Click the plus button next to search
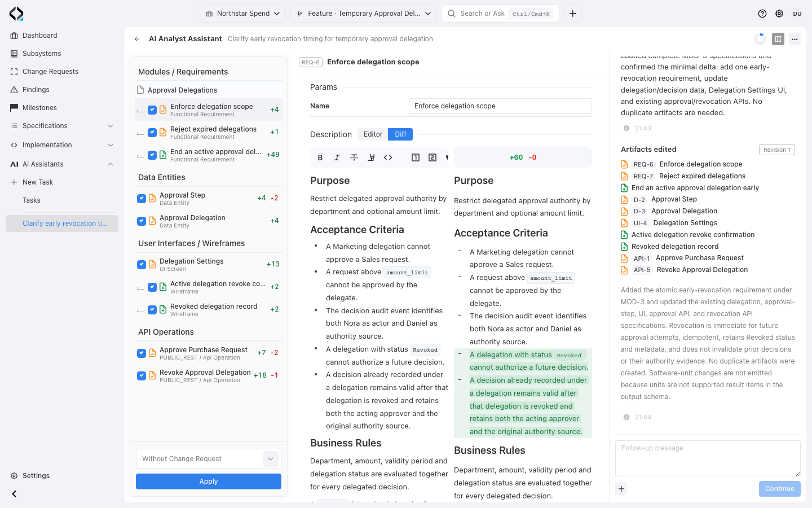Screen dimensions: 812x508 coord(572,14)
